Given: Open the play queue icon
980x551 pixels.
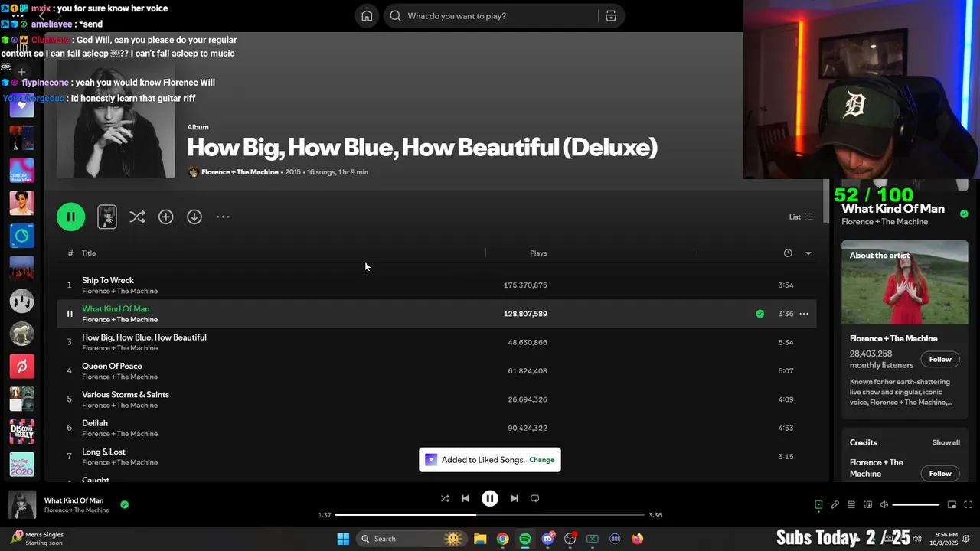Looking at the screenshot, I should tap(851, 505).
